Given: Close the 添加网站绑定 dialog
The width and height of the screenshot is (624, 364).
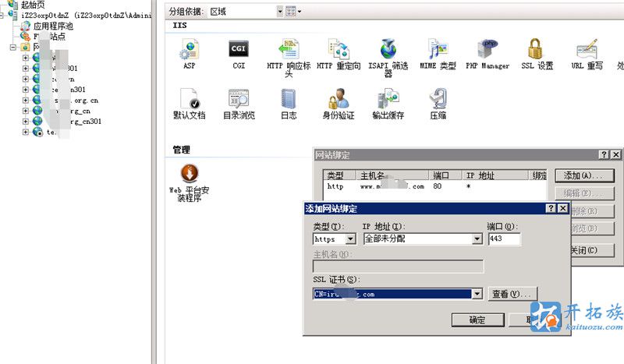Looking at the screenshot, I should point(562,208).
